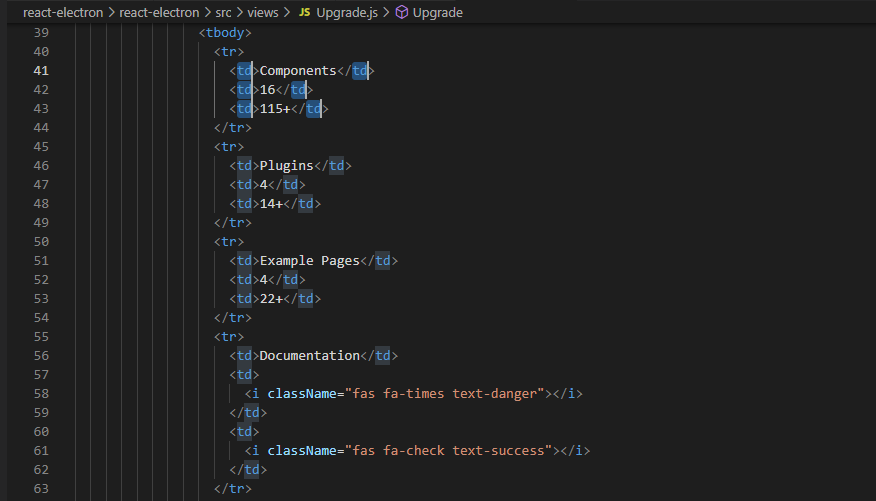Click fas fa-check text-success string
This screenshot has height=501, width=876.
pos(448,451)
